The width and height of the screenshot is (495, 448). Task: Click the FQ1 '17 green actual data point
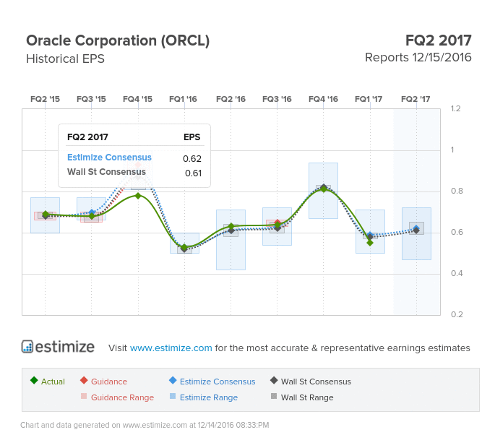pyautogui.click(x=370, y=243)
